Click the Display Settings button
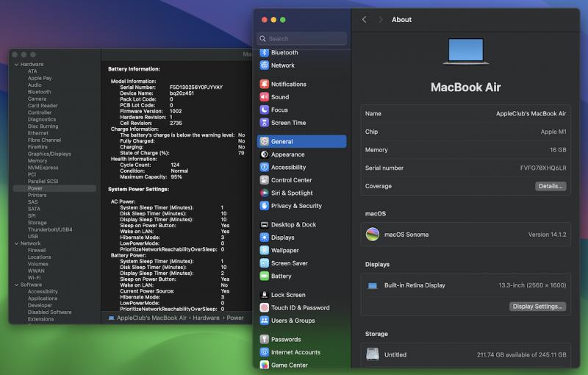The image size is (588, 375). (x=538, y=307)
